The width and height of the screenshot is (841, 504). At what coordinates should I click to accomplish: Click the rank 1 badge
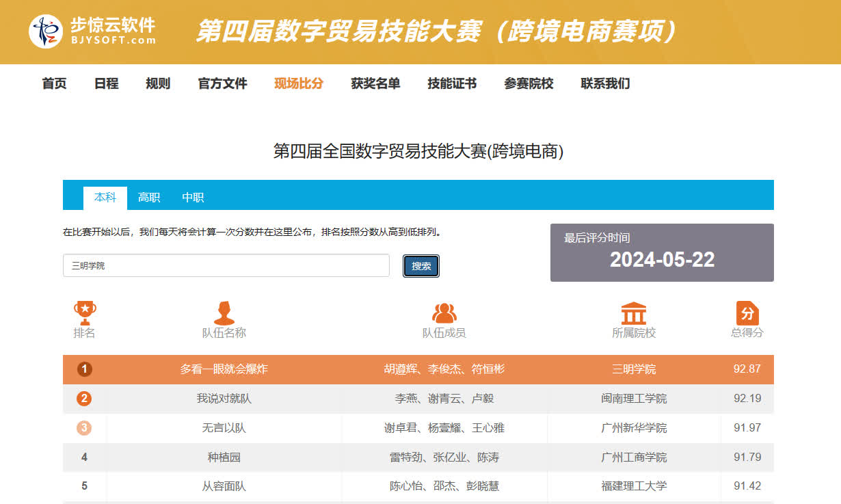tap(85, 369)
